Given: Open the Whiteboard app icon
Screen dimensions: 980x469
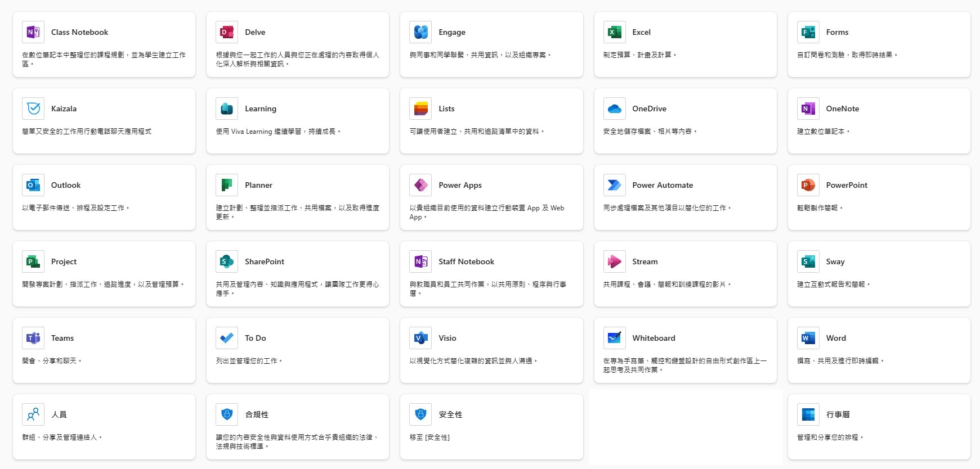Looking at the screenshot, I should tap(614, 338).
